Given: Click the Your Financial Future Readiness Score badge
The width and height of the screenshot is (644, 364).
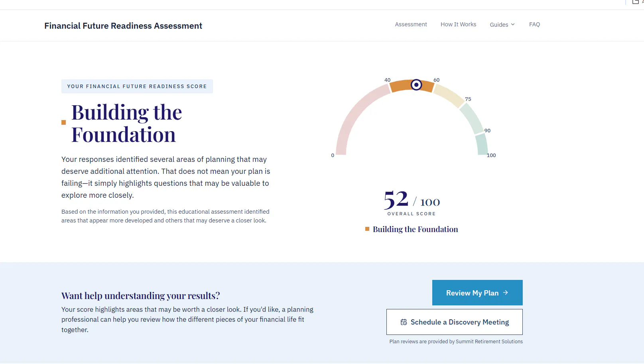Looking at the screenshot, I should pyautogui.click(x=137, y=87).
